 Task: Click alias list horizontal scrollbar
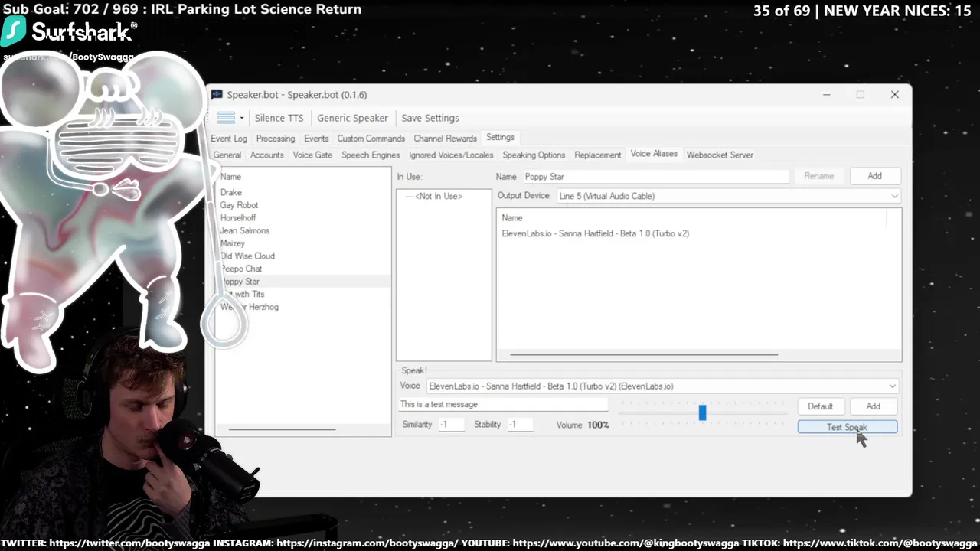pyautogui.click(x=282, y=429)
